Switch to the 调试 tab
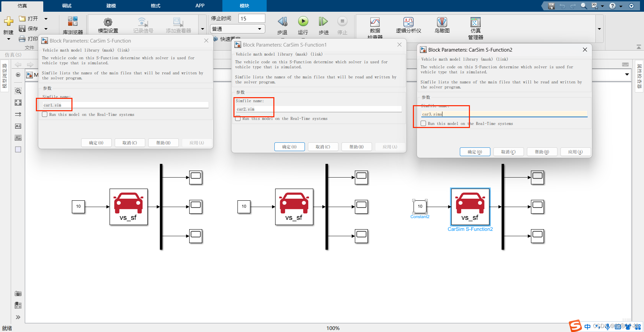 point(67,6)
